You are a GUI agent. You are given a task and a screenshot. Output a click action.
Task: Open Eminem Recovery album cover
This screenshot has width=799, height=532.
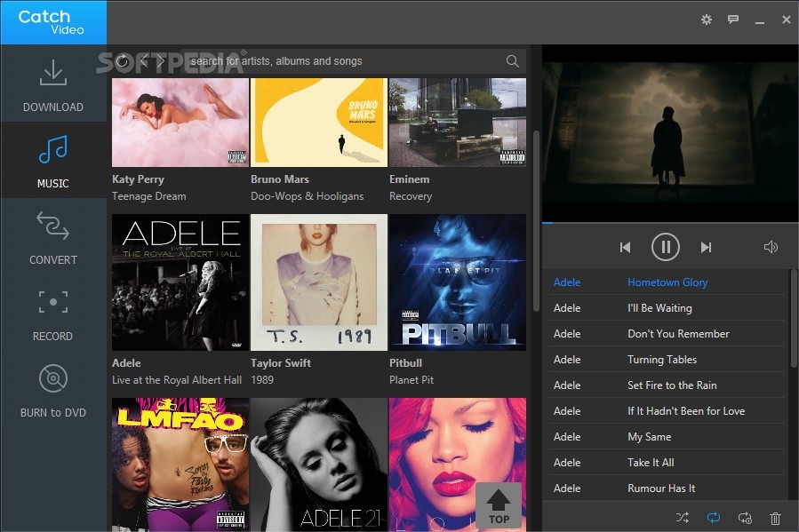pos(458,123)
